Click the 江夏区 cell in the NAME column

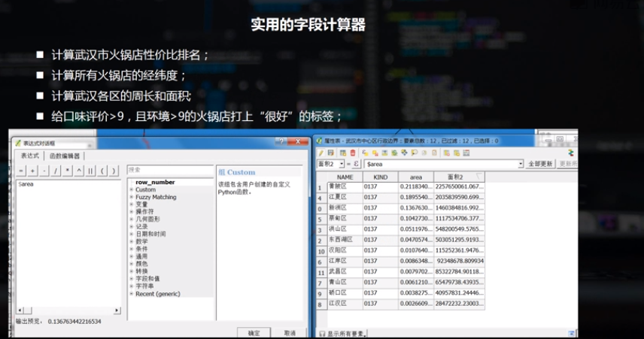[345, 198]
